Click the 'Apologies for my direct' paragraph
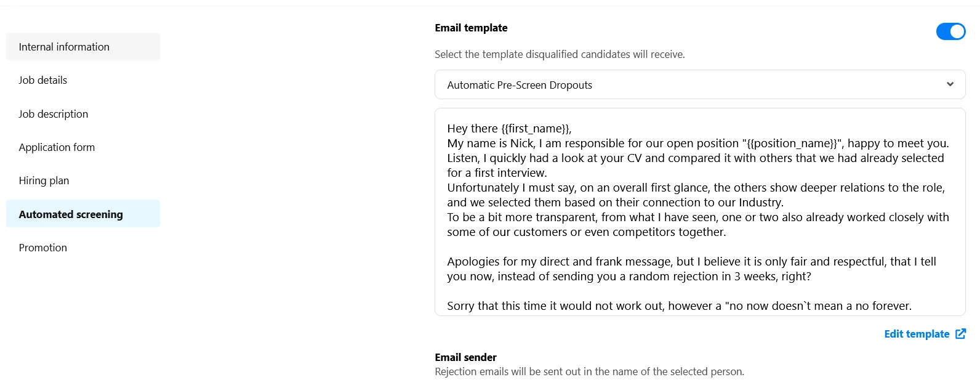 pyautogui.click(x=691, y=269)
